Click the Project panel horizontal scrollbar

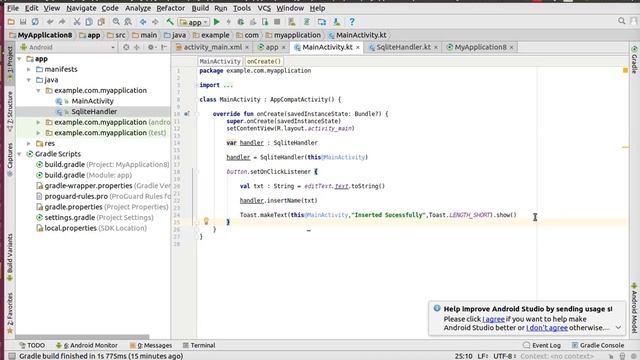(82, 337)
